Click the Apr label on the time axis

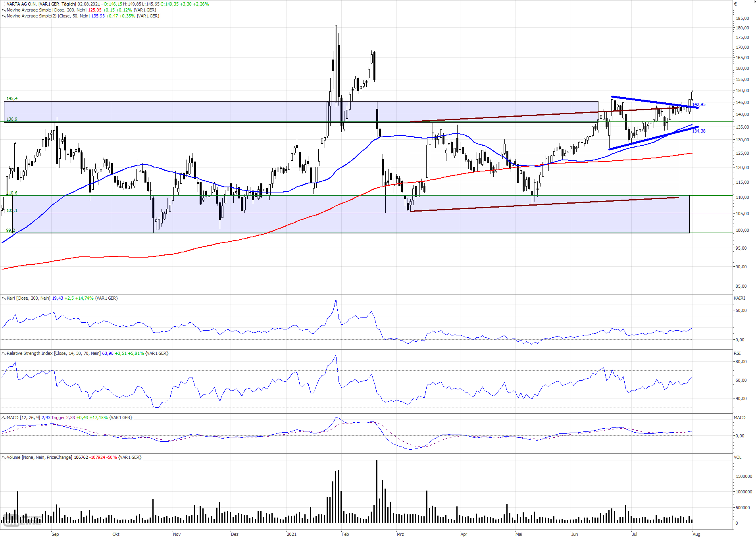(x=464, y=534)
